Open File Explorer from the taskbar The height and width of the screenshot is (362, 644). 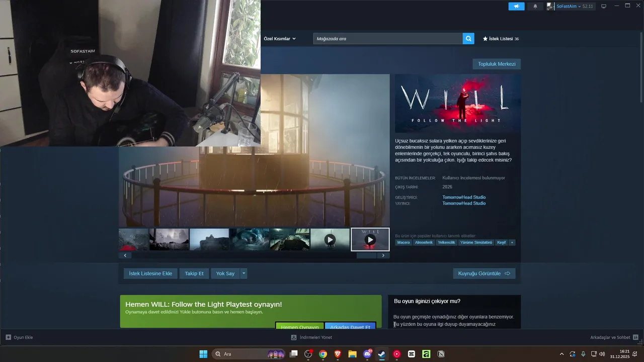point(352,354)
